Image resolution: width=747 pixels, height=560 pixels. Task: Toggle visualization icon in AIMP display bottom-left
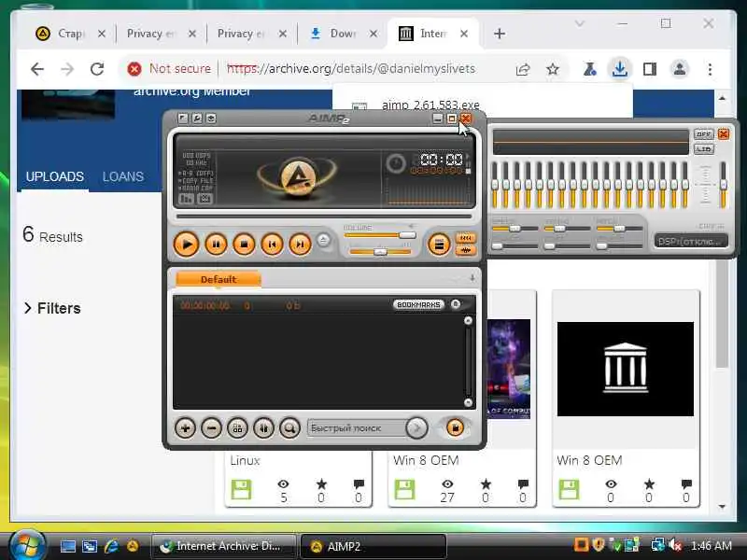pyautogui.click(x=186, y=199)
